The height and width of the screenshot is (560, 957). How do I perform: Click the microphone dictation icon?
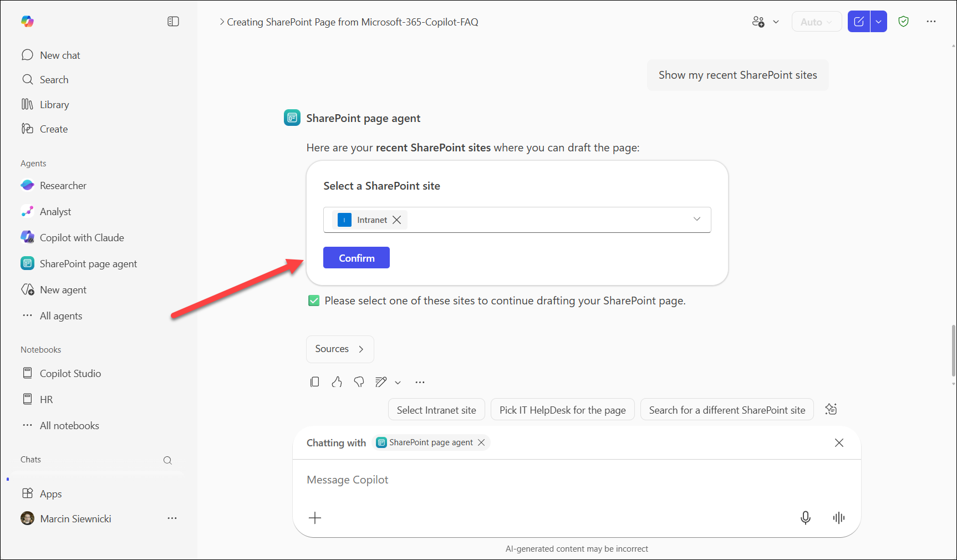tap(805, 518)
